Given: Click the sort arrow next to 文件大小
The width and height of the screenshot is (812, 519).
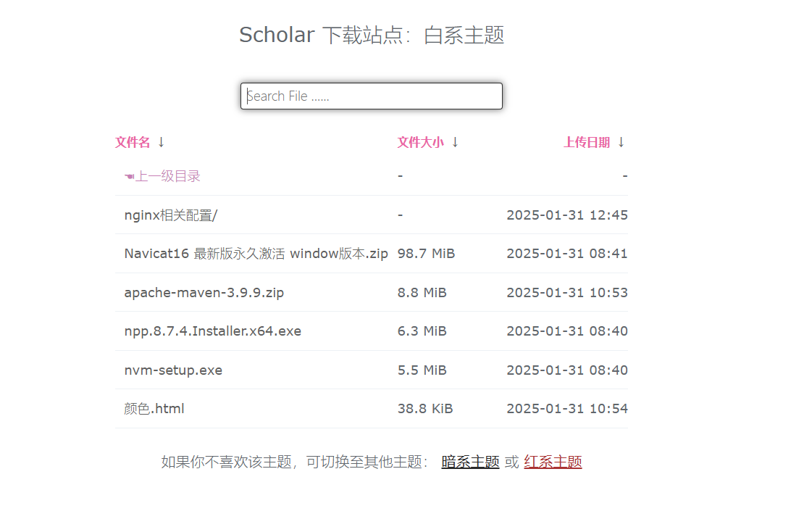Looking at the screenshot, I should click(455, 142).
